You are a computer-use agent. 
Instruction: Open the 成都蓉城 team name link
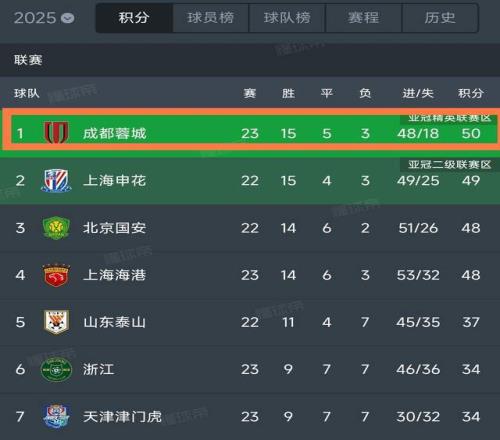tap(115, 133)
